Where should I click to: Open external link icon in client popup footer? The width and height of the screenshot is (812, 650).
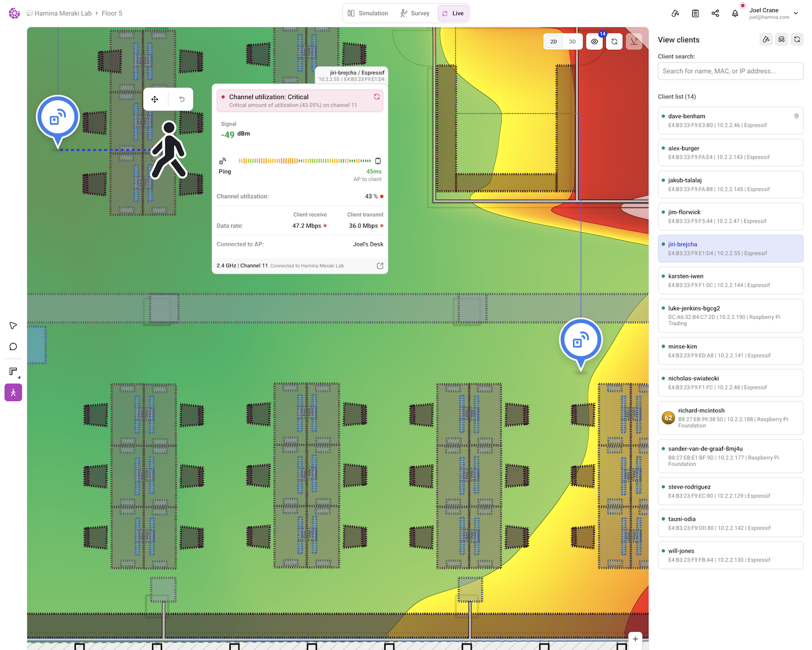380,266
